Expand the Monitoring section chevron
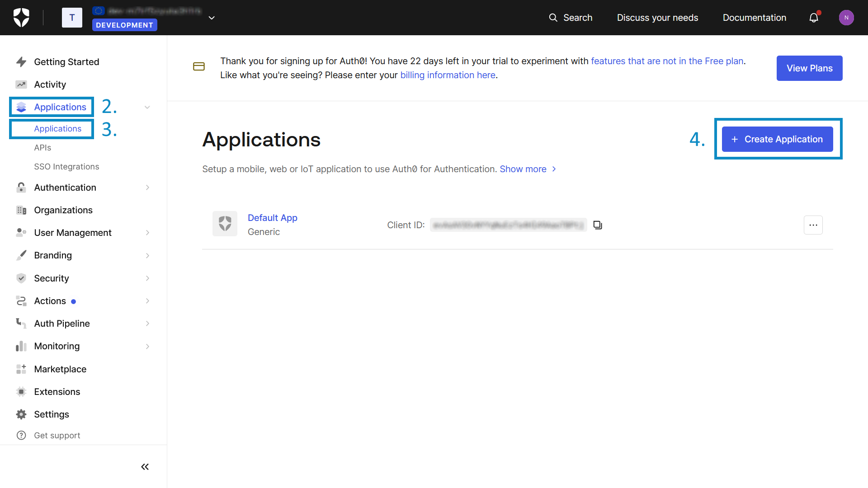Image resolution: width=868 pixels, height=488 pixels. 147,346
